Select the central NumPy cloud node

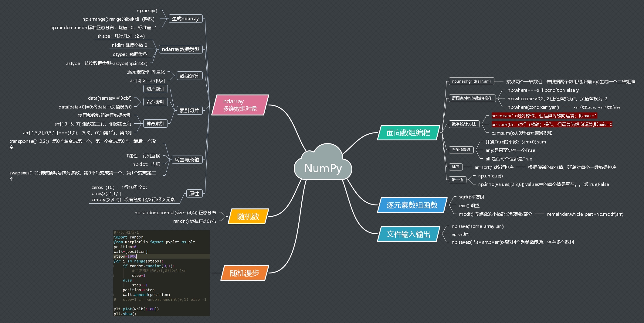[x=323, y=162]
